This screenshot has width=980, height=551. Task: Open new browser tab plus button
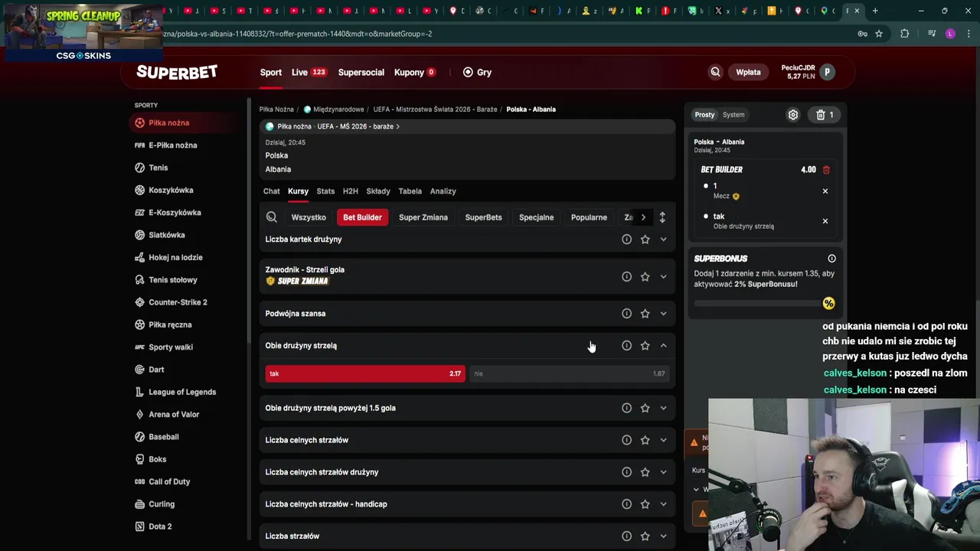875,11
